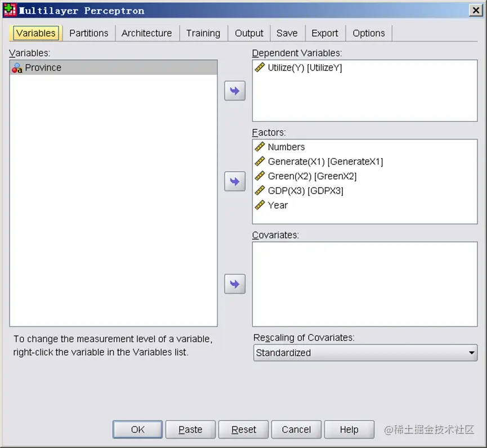Click the ruler icon beside Numbers
The height and width of the screenshot is (448, 487).
(x=260, y=146)
